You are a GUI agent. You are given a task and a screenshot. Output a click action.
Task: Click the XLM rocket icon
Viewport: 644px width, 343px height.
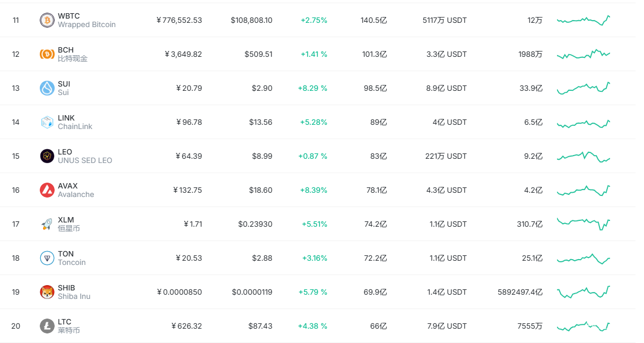[47, 224]
